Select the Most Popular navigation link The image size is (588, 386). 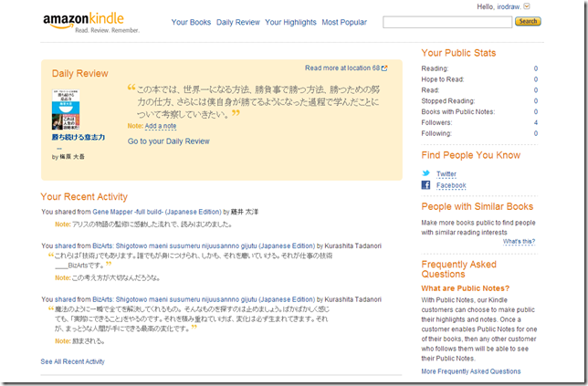344,23
